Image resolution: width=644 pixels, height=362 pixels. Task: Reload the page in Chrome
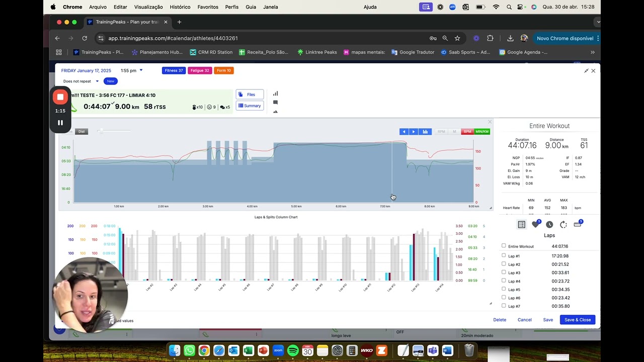pos(85,38)
